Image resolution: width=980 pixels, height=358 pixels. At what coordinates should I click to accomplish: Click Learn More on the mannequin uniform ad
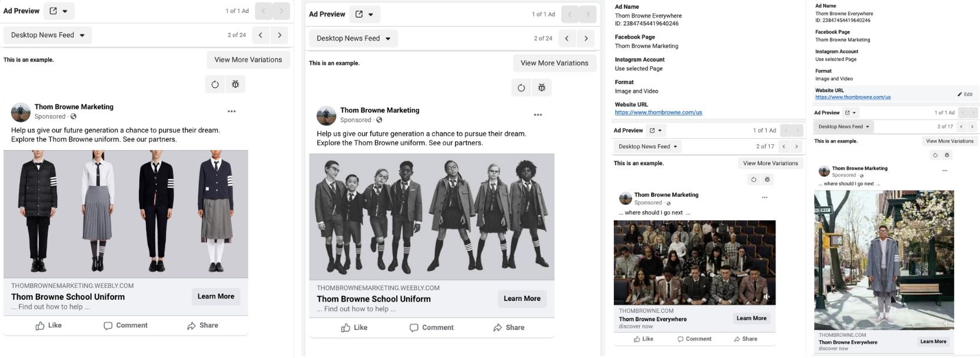point(216,297)
